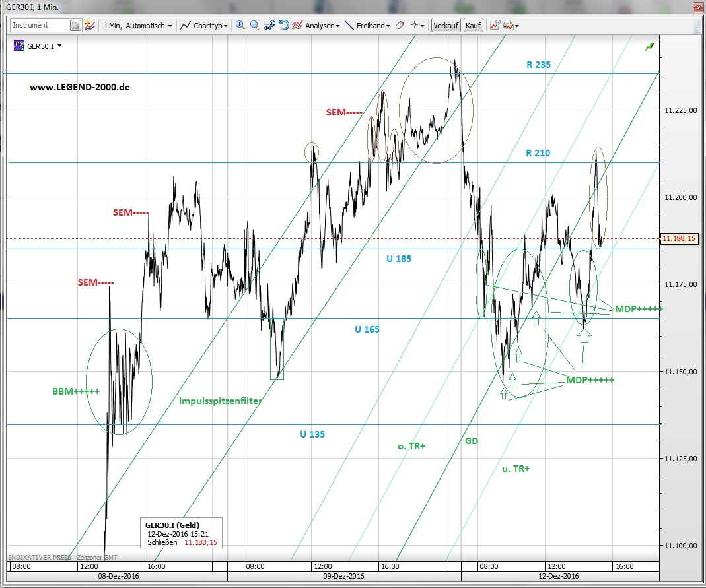Click the zoom out magnifier icon
This screenshot has width=706, height=588.
click(254, 25)
